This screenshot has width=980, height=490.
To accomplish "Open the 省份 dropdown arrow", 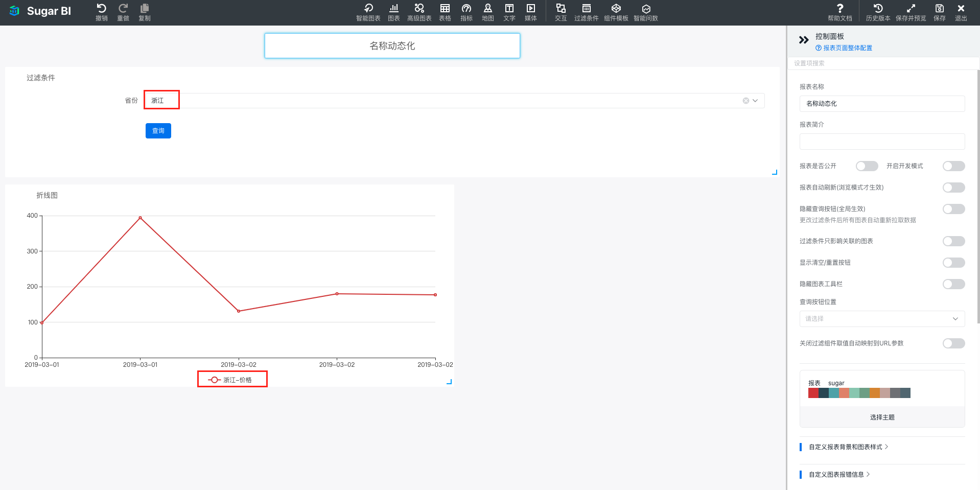I will coord(755,101).
